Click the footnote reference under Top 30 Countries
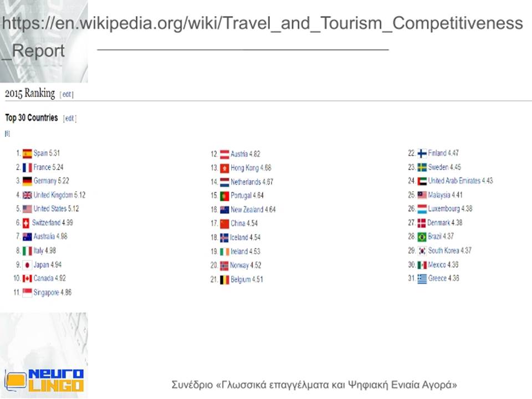532x399 pixels. click(7, 134)
